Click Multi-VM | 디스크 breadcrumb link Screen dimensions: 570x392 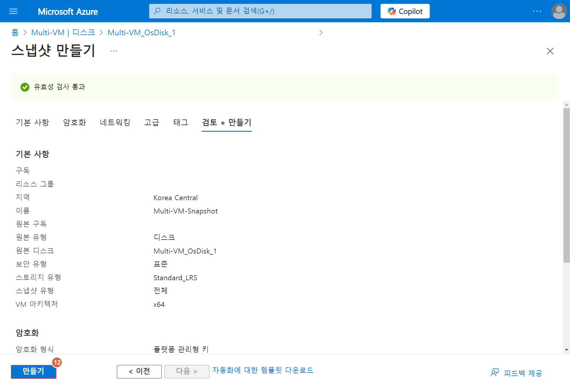tap(63, 32)
